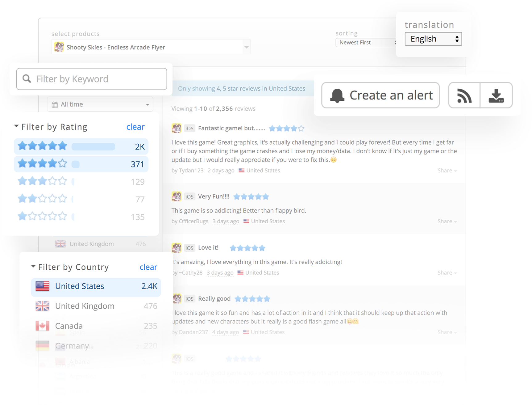Open the All time date range dropdown
This screenshot has width=532, height=405.
coord(100,104)
